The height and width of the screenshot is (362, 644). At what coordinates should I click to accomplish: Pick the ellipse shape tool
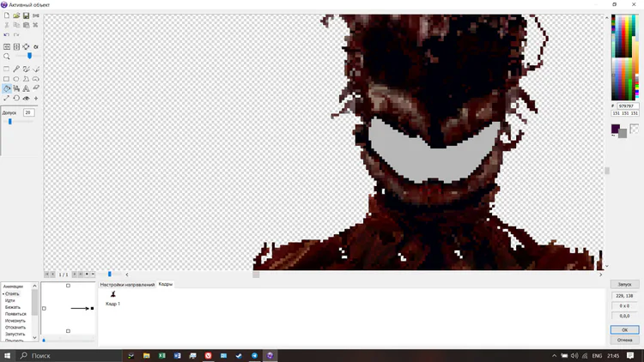coord(16,79)
